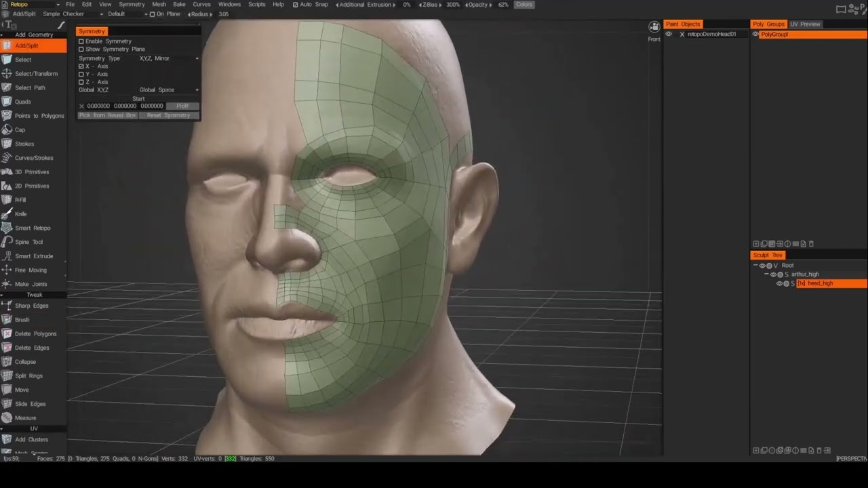Pick the Select Path tool

(33, 87)
